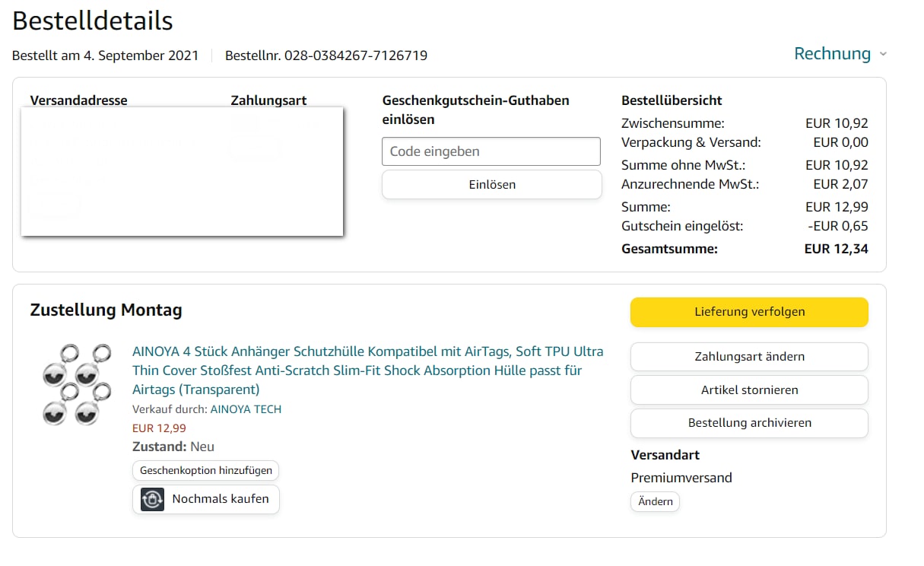Click the Gutschein eingelöst discount line
The image size is (924, 566).
coord(682,226)
